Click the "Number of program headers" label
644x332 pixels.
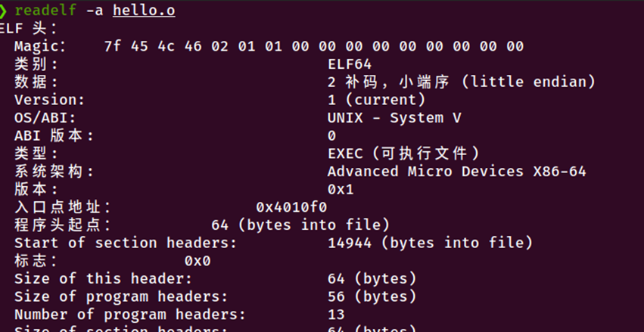(x=130, y=315)
